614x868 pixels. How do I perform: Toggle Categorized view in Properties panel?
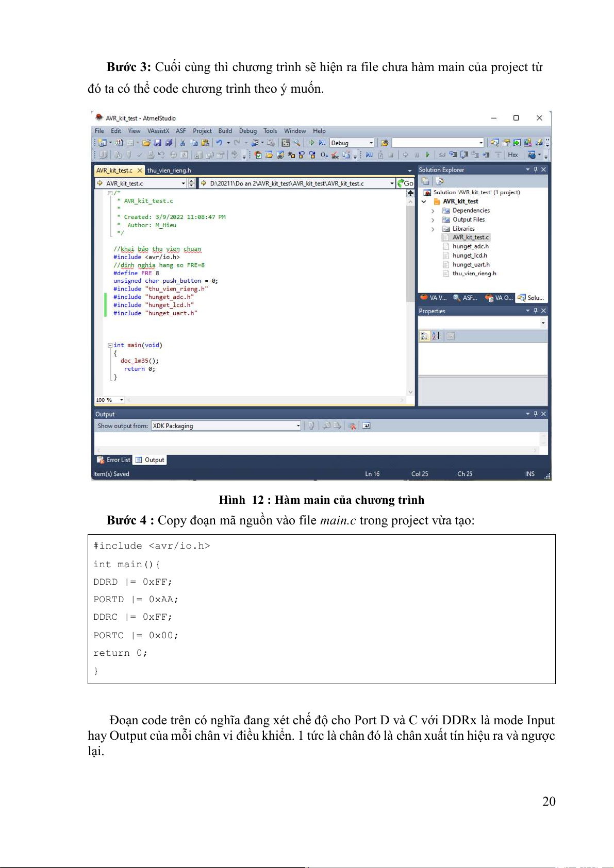pos(424,336)
